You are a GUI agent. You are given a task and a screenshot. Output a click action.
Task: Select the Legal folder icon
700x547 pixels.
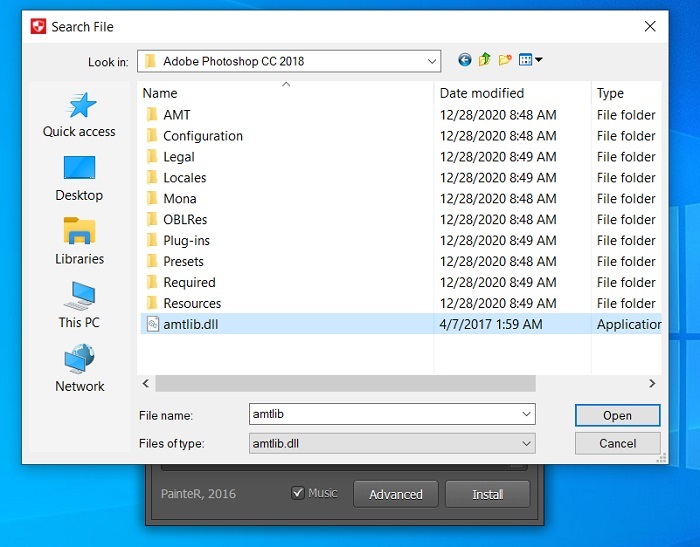pyautogui.click(x=152, y=157)
